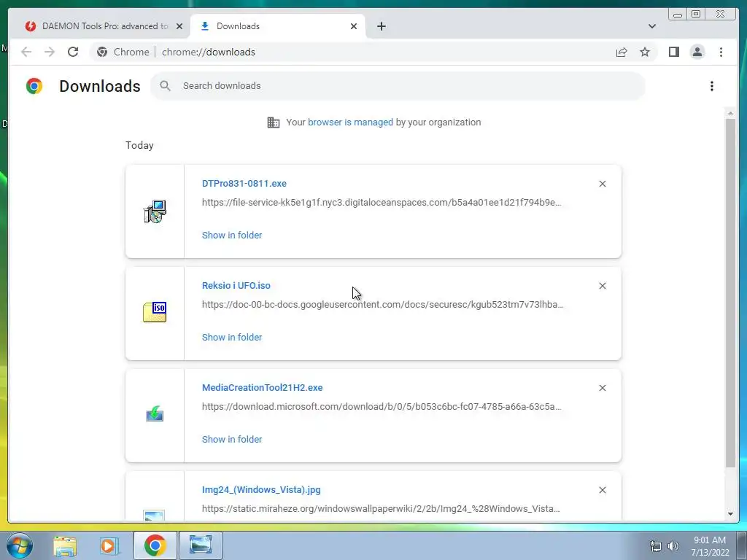Click the MediaCreationTool21H2.exe file icon
The height and width of the screenshot is (560, 747).
pos(155,414)
